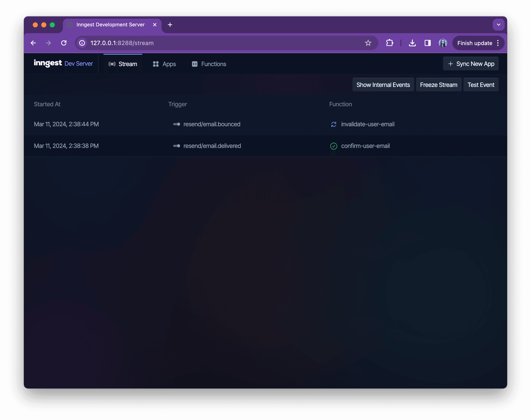Open Apps via the grid icon
531x420 pixels.
coord(156,64)
